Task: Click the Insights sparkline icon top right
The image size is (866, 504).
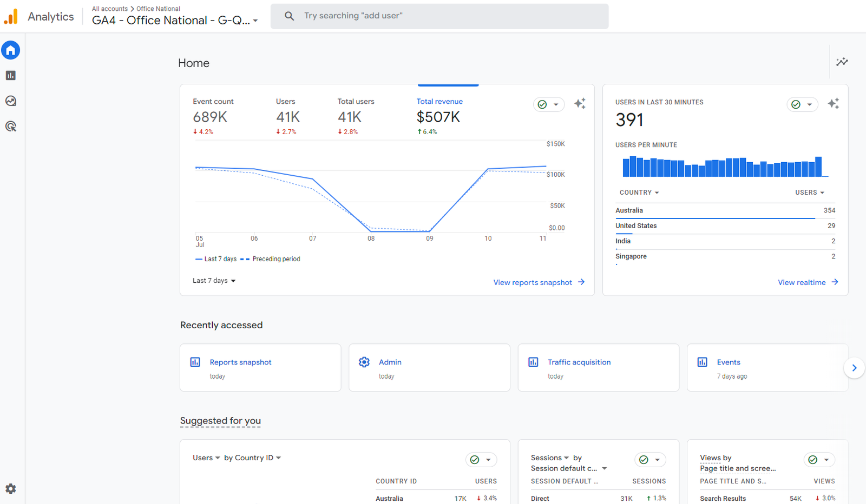Action: [x=842, y=62]
